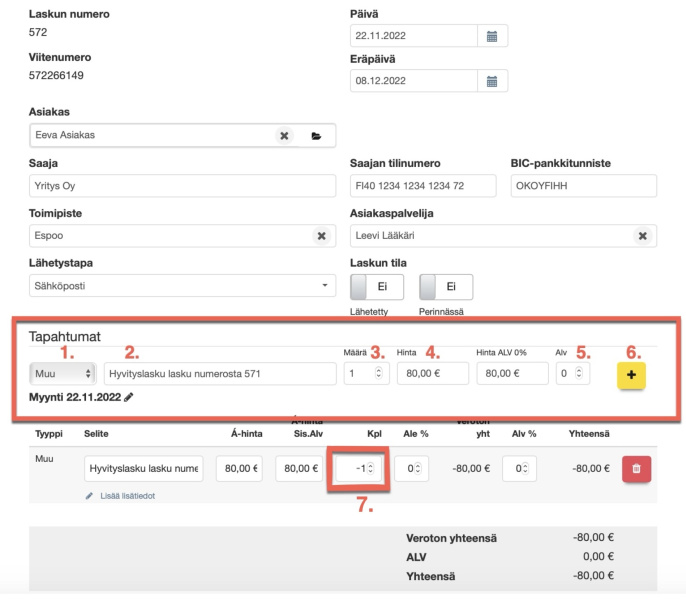Click the ALV total 0,00 € value
The width and height of the screenshot is (686, 599).
tap(598, 557)
